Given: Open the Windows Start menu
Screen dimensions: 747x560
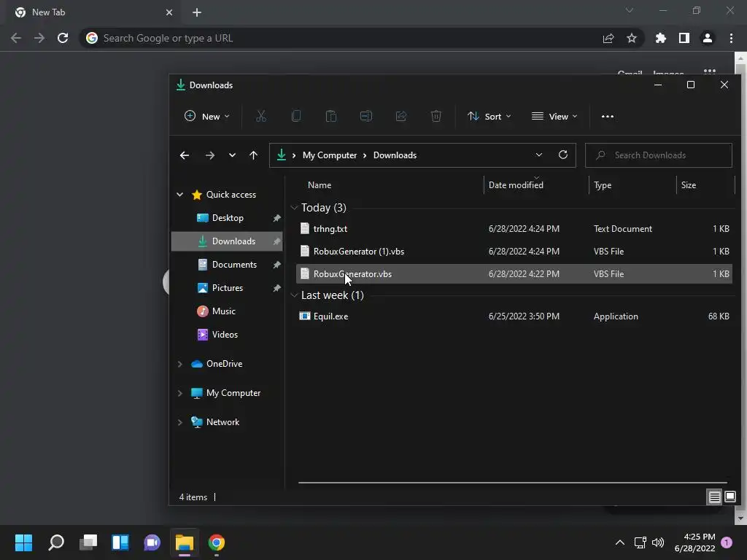Looking at the screenshot, I should click(23, 542).
